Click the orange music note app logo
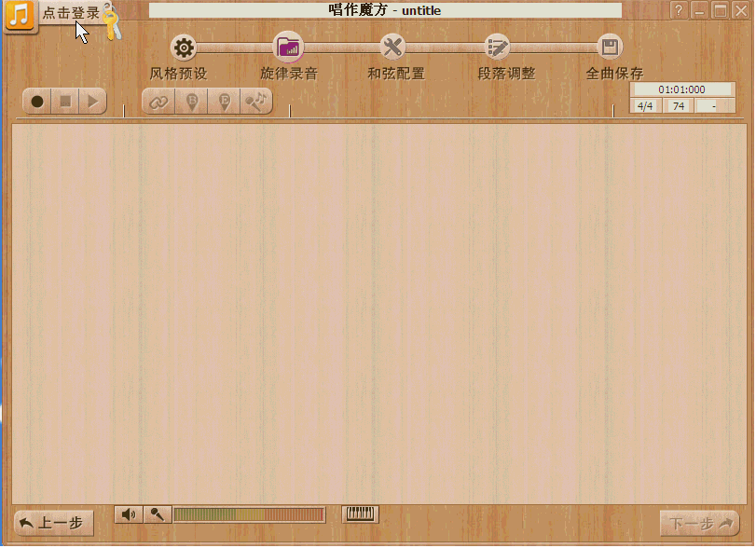 (x=20, y=16)
